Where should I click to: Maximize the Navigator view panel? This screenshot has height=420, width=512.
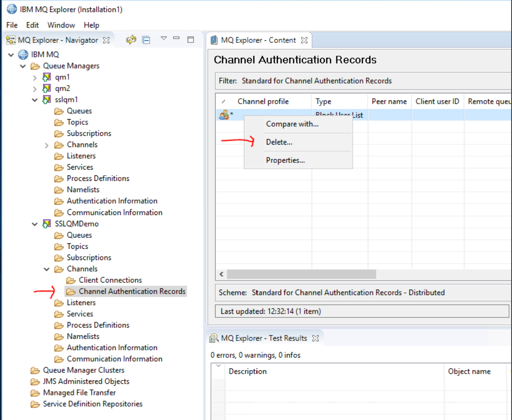point(191,40)
